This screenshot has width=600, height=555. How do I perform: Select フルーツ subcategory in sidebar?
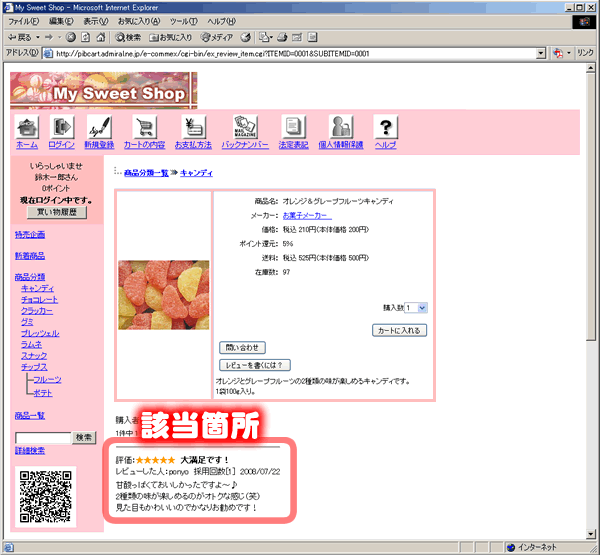pyautogui.click(x=47, y=379)
